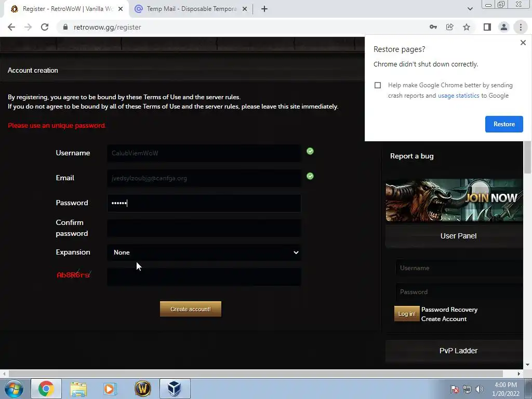Expand the Expansion dropdown

point(204,252)
